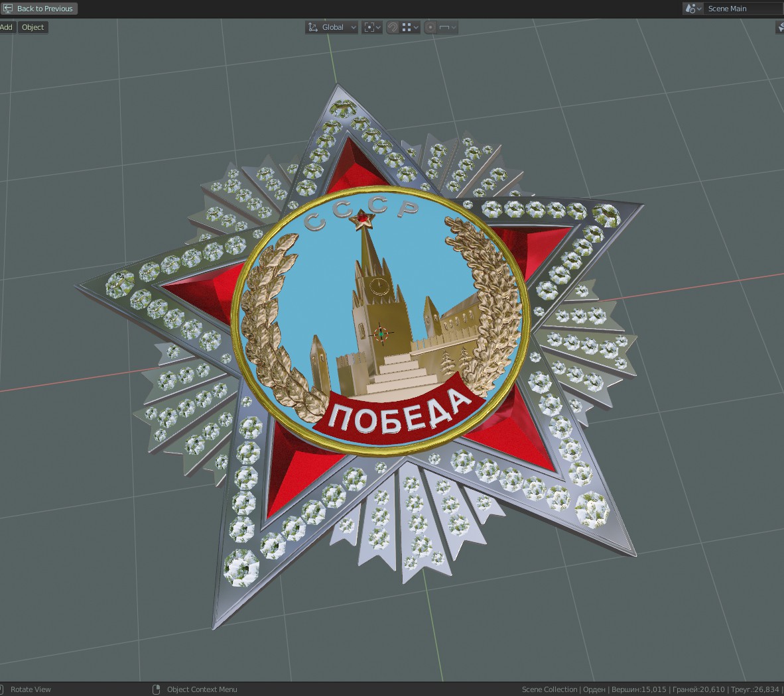Open the Object menu
The height and width of the screenshot is (696, 784).
point(33,27)
